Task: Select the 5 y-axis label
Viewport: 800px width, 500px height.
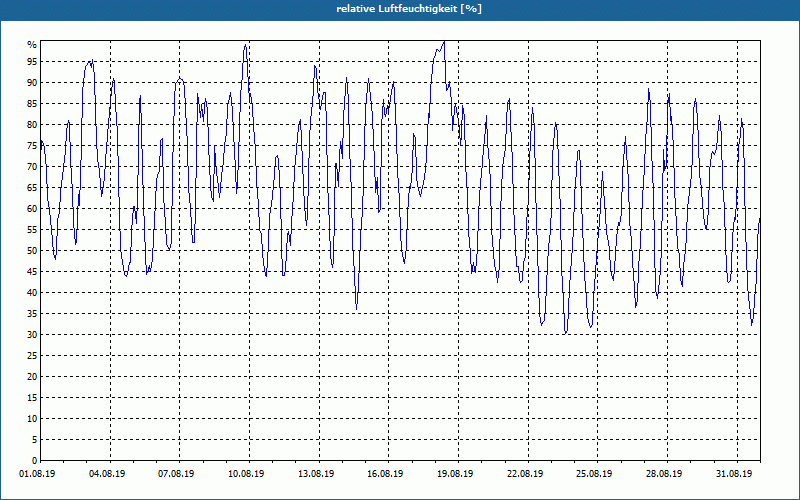Action: click(35, 439)
